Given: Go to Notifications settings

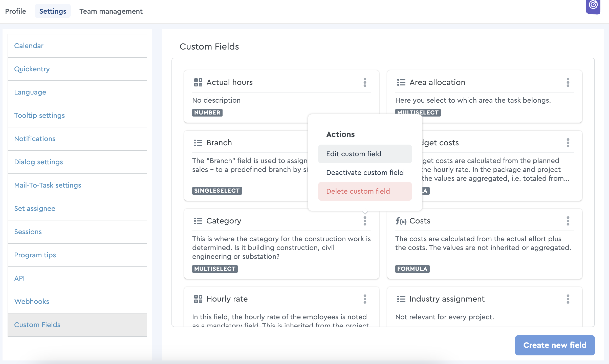Looking at the screenshot, I should [x=35, y=139].
